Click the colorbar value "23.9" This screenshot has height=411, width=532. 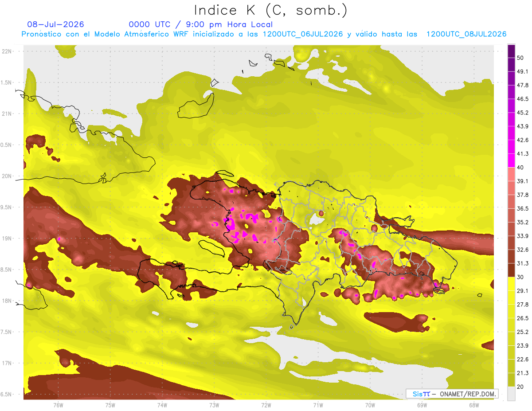pyautogui.click(x=523, y=346)
